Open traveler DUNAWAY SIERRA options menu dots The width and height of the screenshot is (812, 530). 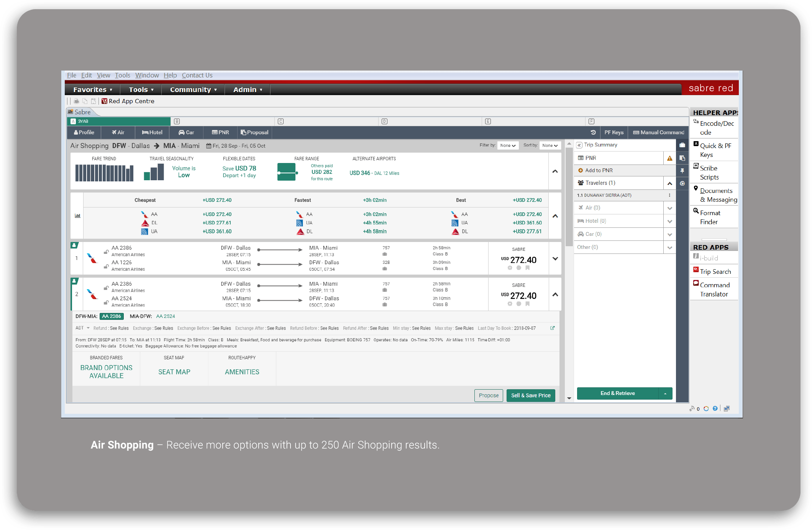(x=669, y=195)
